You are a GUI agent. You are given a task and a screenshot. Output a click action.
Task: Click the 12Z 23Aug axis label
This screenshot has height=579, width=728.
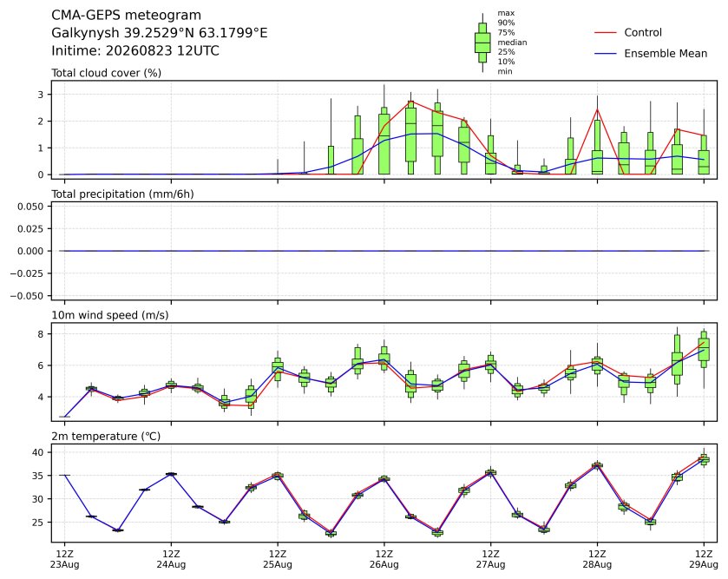[x=64, y=559]
